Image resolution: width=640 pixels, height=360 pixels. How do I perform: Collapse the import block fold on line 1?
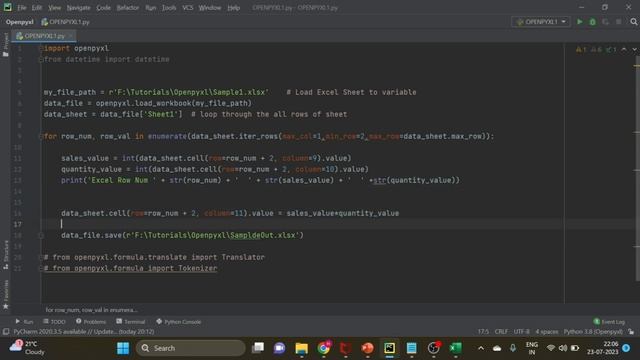pyautogui.click(x=41, y=48)
